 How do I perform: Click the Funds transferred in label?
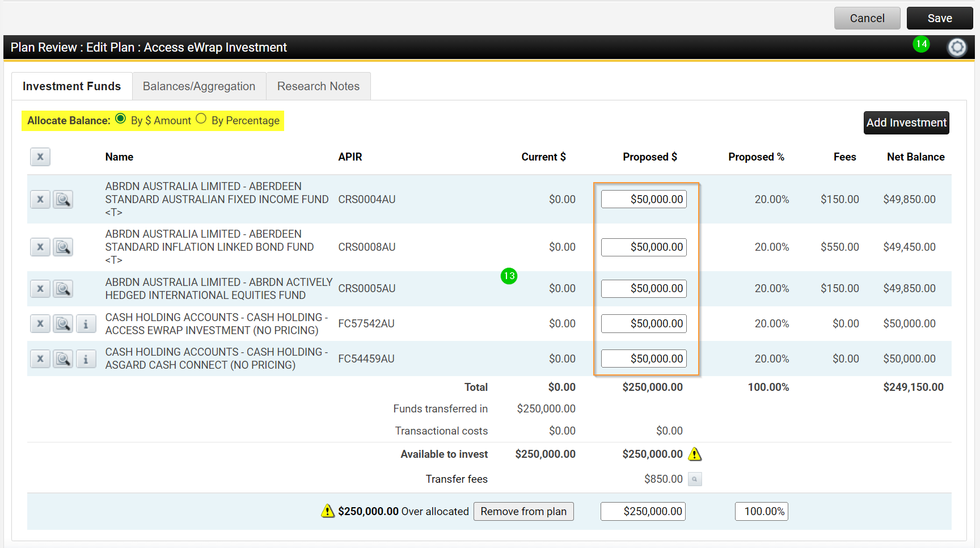click(x=441, y=408)
